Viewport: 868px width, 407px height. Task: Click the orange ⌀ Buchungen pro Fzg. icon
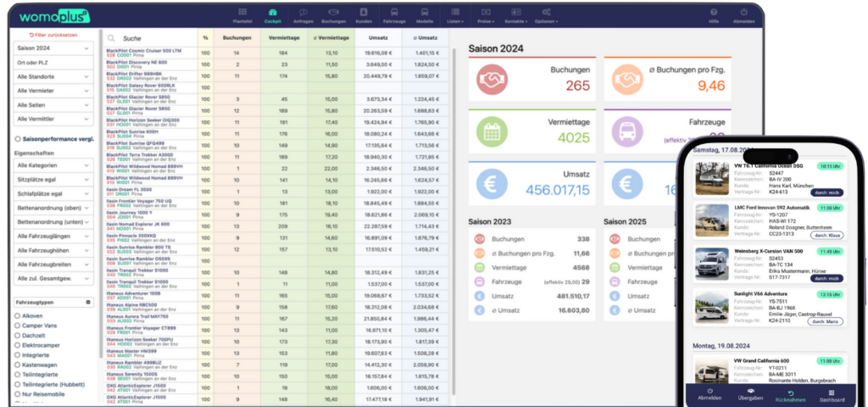pyautogui.click(x=627, y=80)
